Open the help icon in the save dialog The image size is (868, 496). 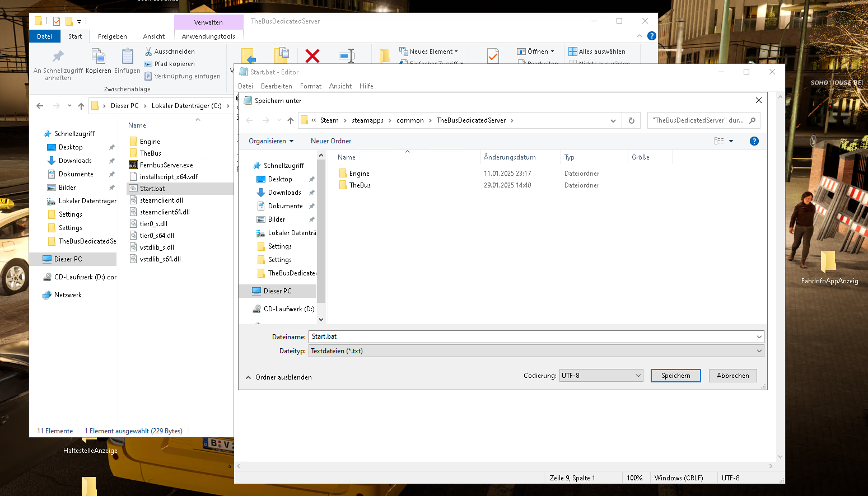(754, 141)
